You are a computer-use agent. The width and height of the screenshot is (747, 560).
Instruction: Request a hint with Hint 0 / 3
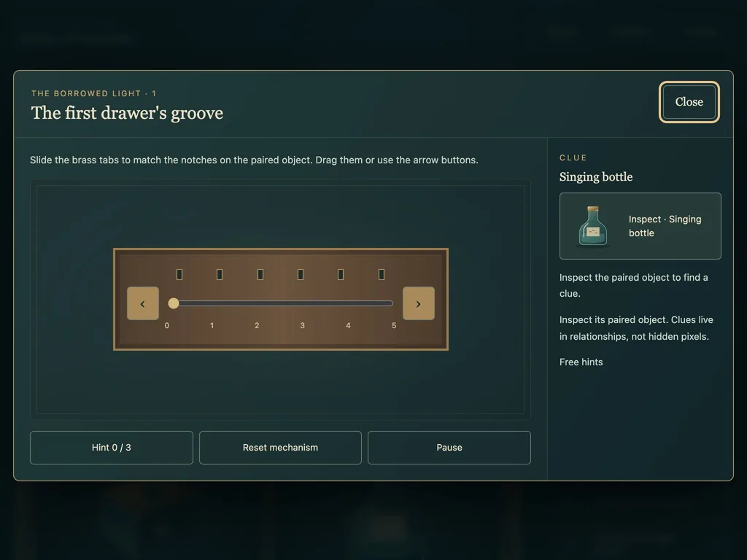point(112,448)
